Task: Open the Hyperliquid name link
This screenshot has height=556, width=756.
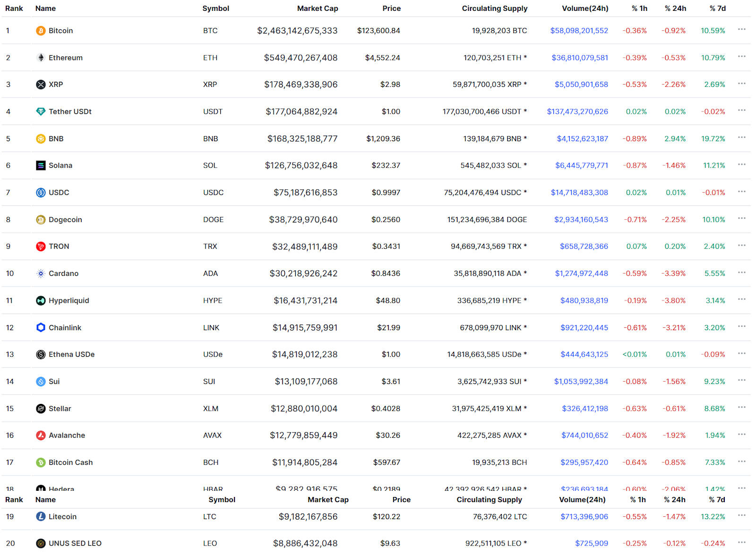Action: point(69,300)
